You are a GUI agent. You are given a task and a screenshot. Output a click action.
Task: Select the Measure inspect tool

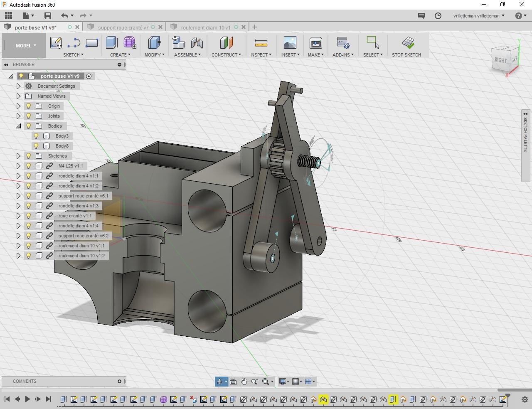point(261,42)
